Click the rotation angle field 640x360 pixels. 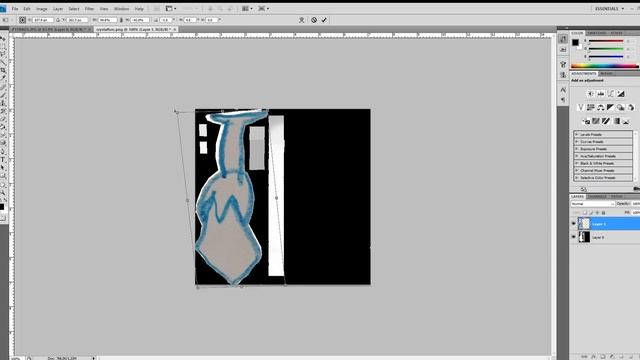pyautogui.click(x=166, y=20)
